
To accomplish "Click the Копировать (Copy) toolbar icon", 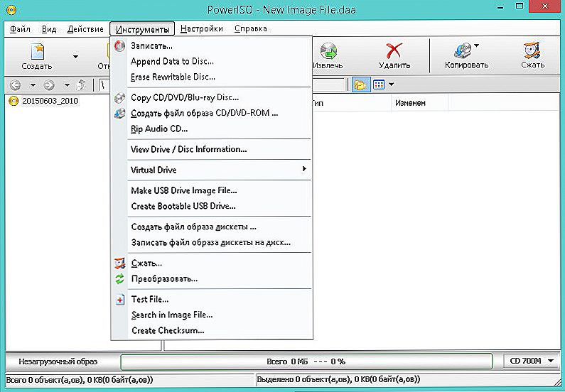I will (466, 51).
